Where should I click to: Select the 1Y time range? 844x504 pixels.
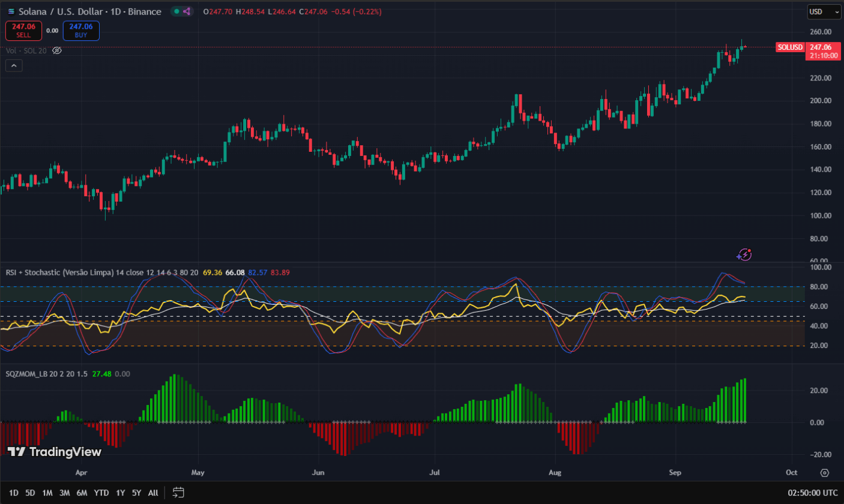[121, 493]
